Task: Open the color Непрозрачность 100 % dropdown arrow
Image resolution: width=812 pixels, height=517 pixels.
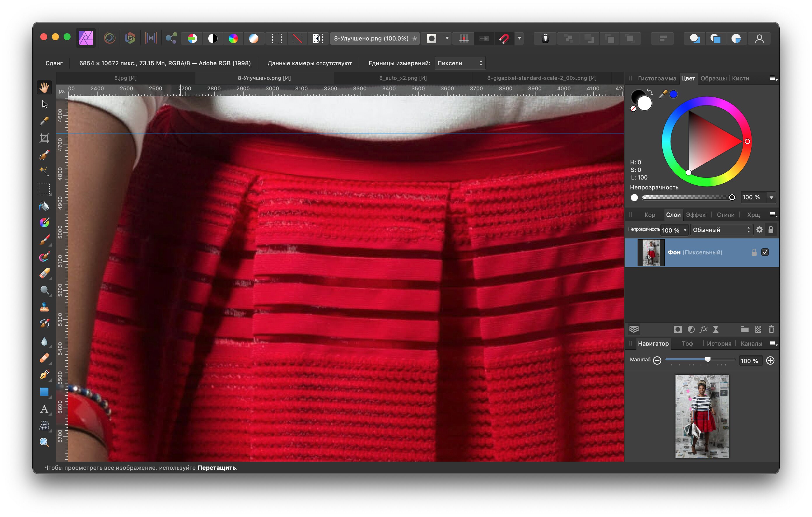Action: 771,197
